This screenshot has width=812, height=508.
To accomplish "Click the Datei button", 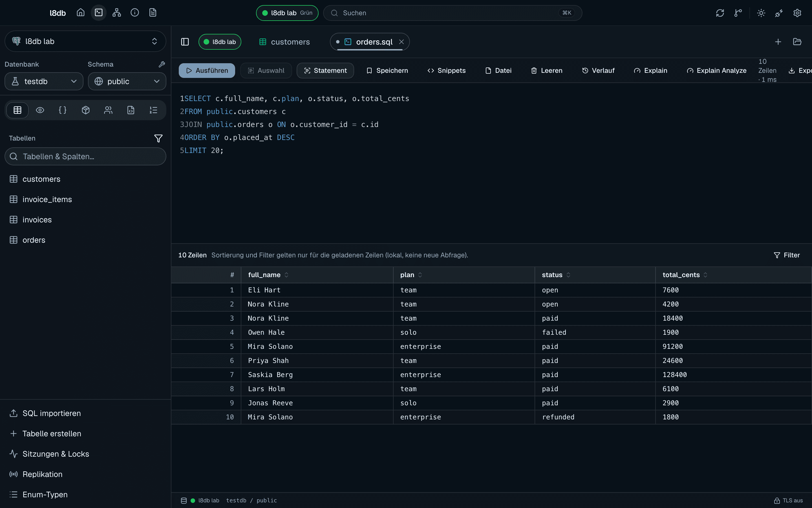I will pos(498,71).
